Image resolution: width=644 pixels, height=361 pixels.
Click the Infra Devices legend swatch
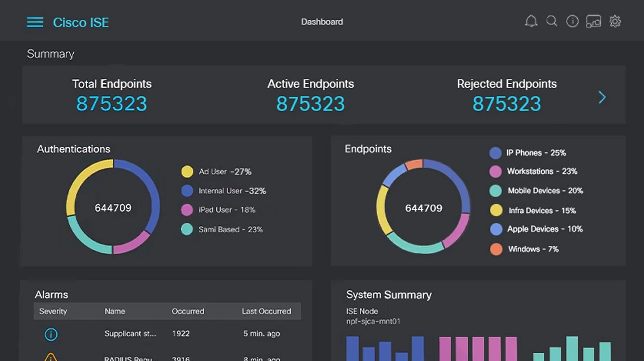tap(496, 210)
